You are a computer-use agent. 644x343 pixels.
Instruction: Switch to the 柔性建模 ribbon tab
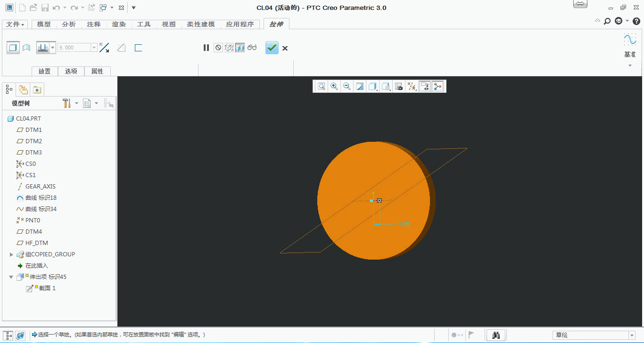[201, 24]
